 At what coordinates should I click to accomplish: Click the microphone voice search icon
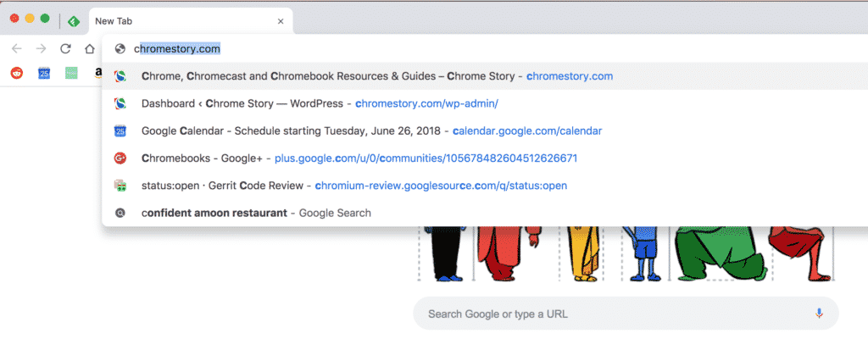pyautogui.click(x=819, y=314)
